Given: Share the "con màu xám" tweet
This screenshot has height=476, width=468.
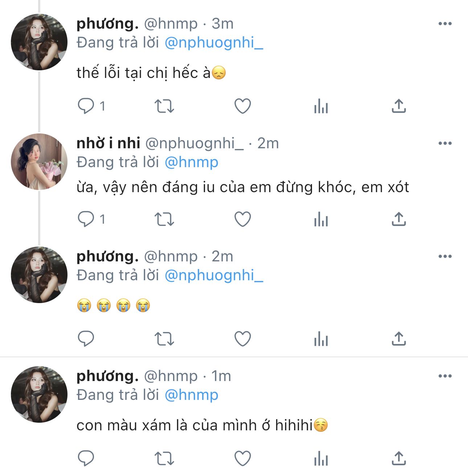Looking at the screenshot, I should [x=399, y=458].
